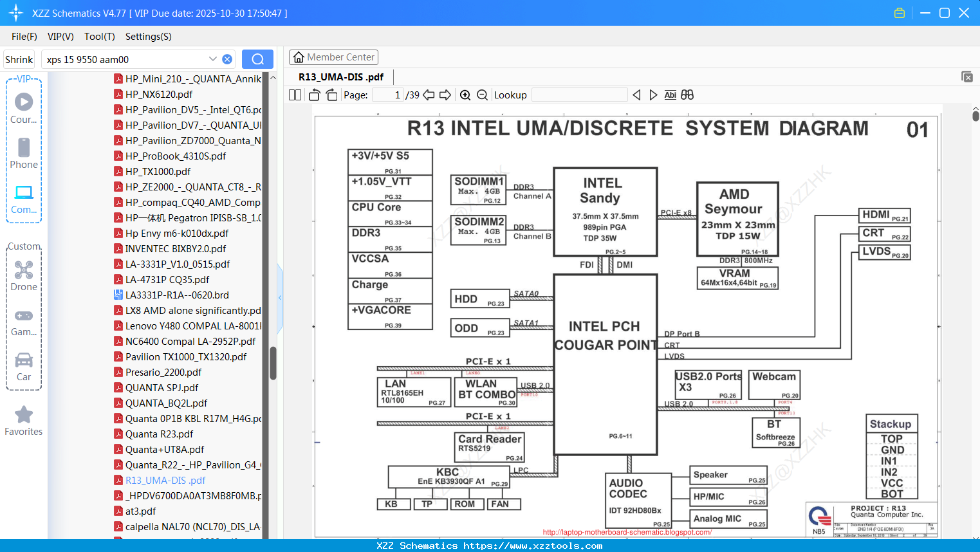Viewport: 980px width, 552px height.
Task: Open Hp Envy m6-k010dx.pdf
Action: tap(177, 233)
